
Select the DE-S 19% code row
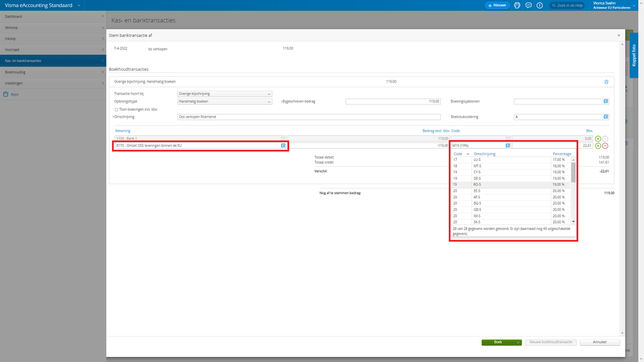coord(511,178)
